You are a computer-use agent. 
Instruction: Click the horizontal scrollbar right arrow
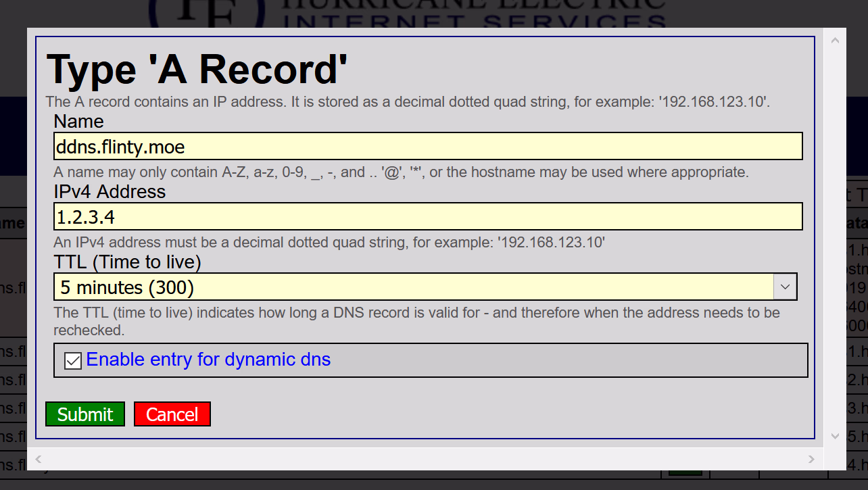811,460
